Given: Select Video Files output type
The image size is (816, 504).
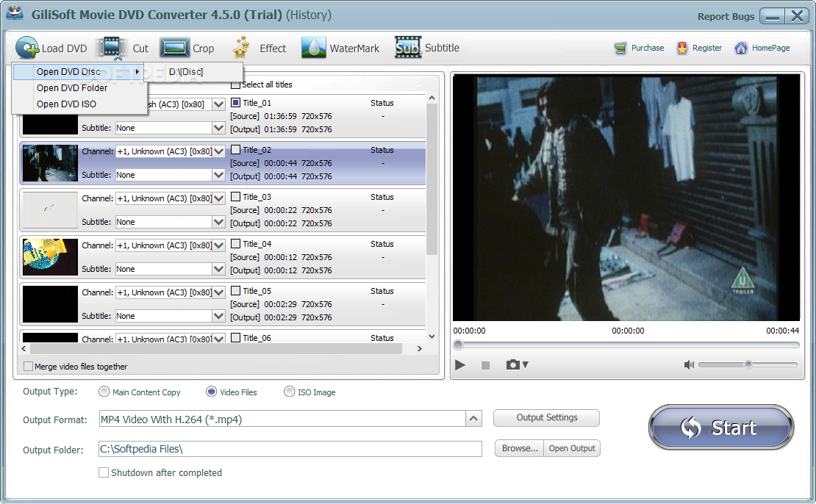Looking at the screenshot, I should (x=211, y=392).
